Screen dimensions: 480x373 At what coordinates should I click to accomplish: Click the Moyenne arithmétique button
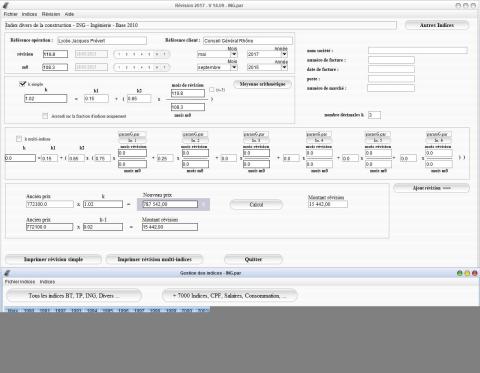tap(262, 84)
